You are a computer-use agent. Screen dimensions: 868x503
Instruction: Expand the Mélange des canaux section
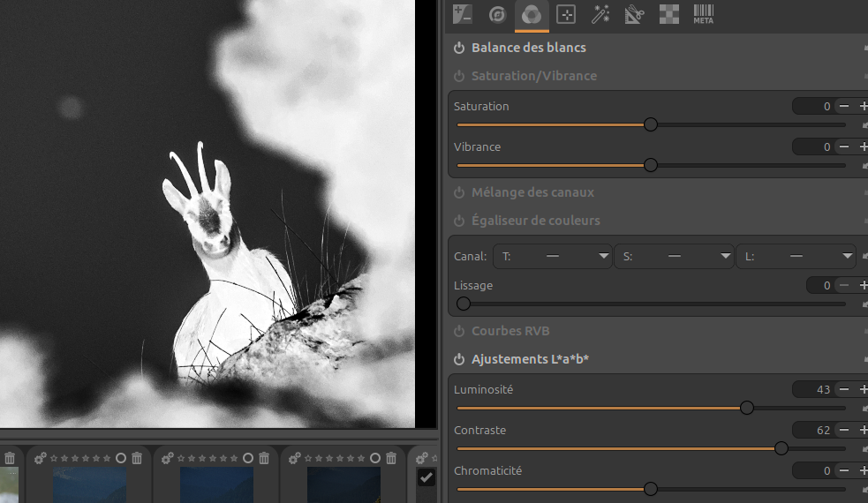(532, 192)
